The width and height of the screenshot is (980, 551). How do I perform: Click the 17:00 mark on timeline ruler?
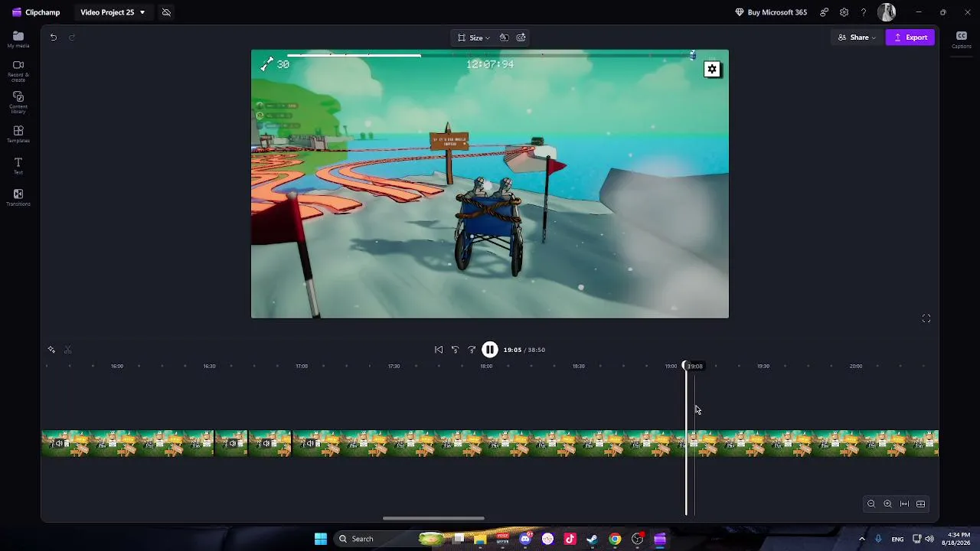pos(302,366)
